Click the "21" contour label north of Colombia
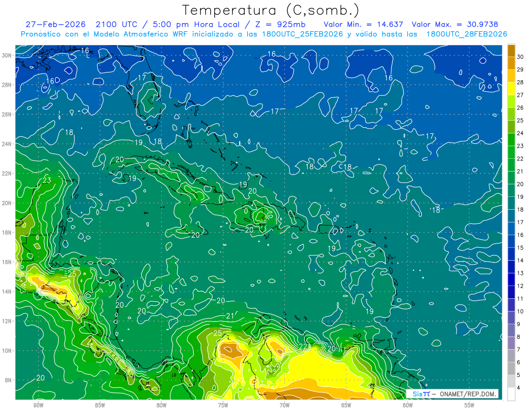 230,316
